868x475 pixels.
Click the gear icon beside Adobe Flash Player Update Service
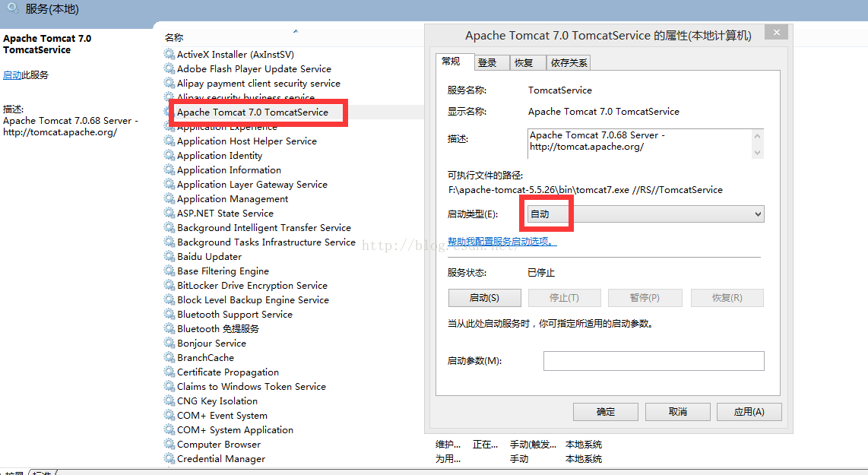coord(169,68)
